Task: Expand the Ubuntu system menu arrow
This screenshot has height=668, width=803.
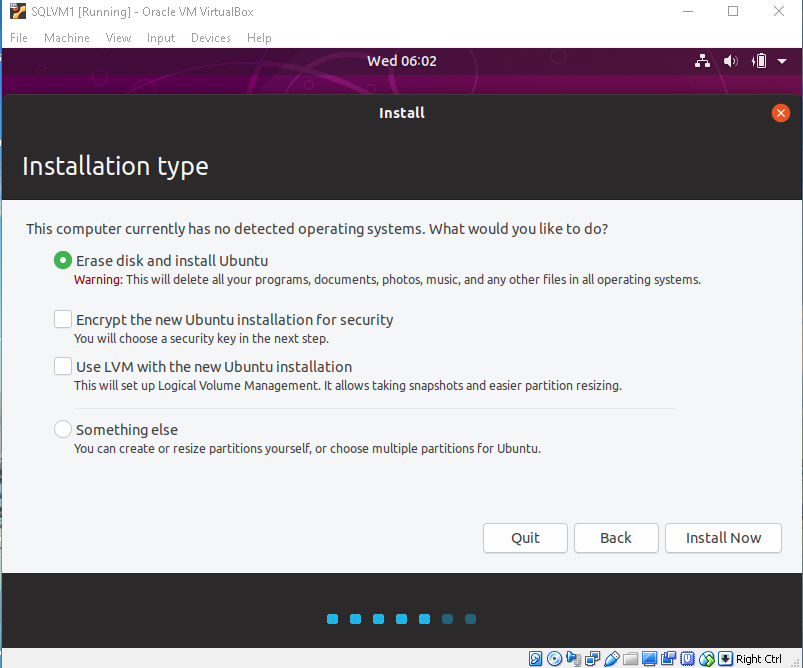Action: tap(780, 61)
